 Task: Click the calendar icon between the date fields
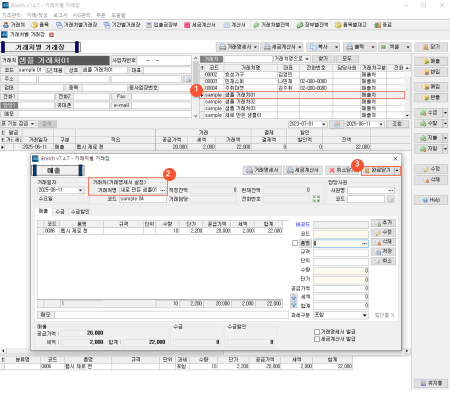pyautogui.click(x=337, y=124)
